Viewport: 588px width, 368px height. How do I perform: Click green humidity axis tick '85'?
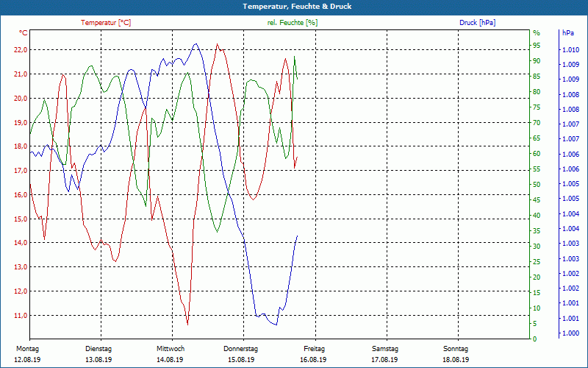coord(537,77)
